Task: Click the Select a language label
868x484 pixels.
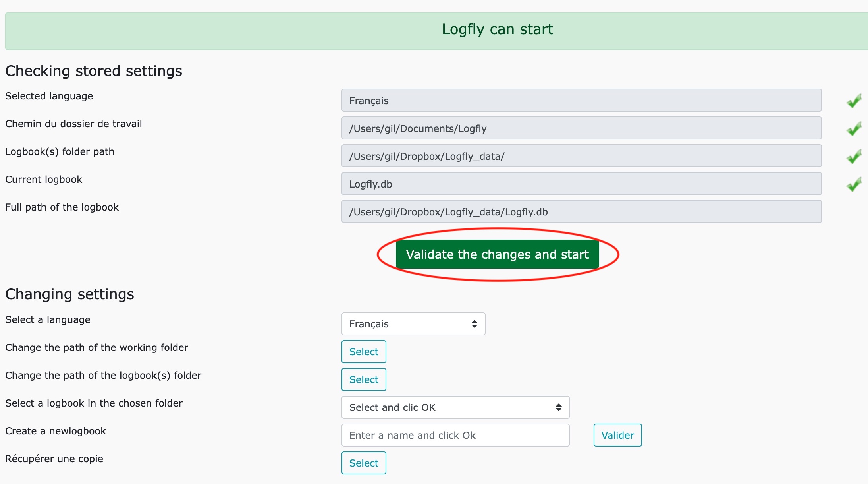Action: tap(48, 319)
